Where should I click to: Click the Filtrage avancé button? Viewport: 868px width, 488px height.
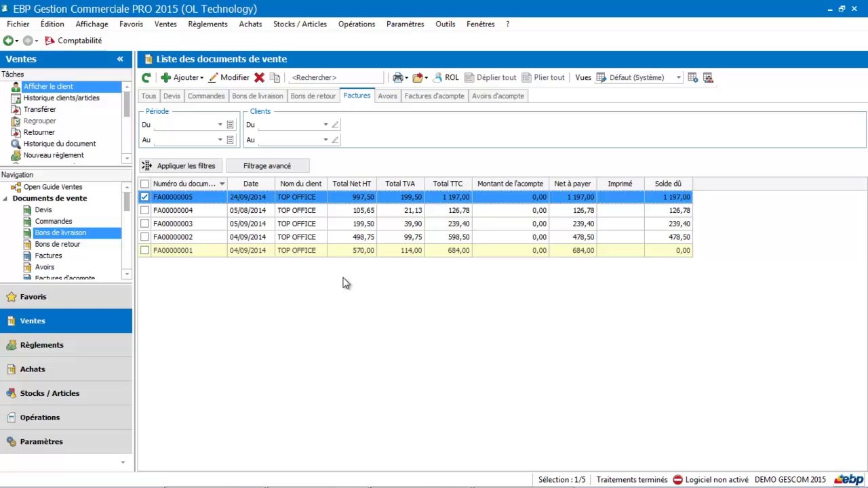coord(267,166)
